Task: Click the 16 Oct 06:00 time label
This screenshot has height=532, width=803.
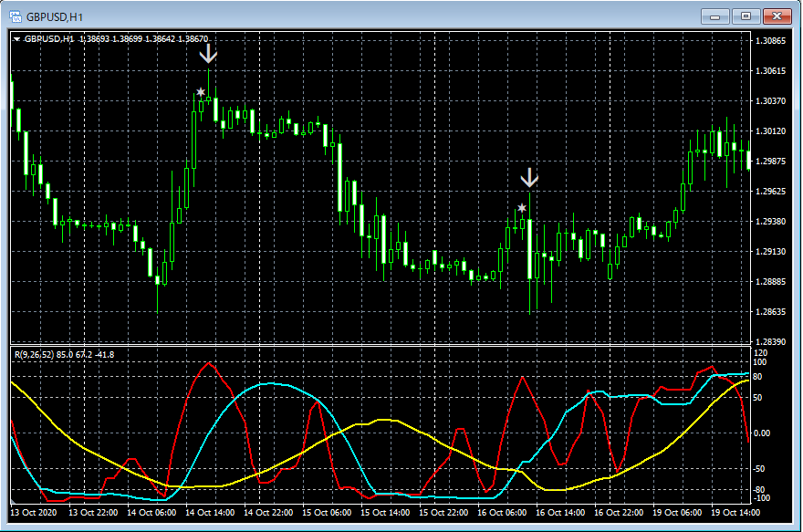Action: click(502, 513)
